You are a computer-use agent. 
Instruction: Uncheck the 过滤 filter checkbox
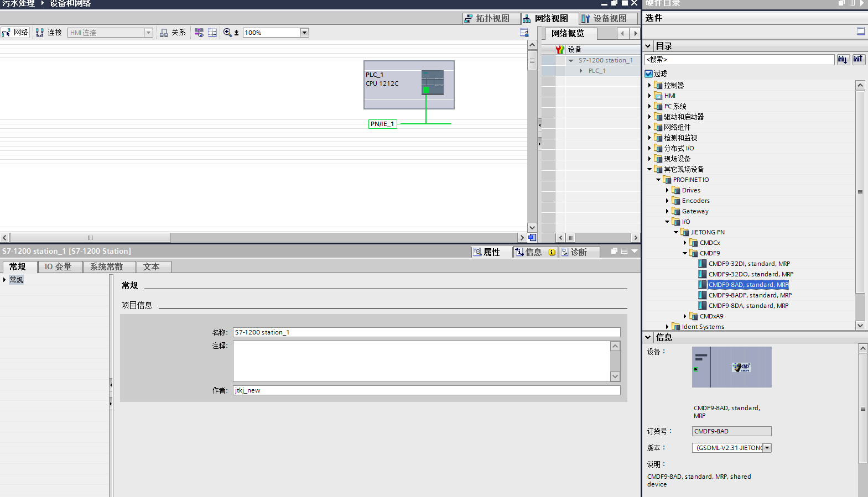click(x=649, y=74)
